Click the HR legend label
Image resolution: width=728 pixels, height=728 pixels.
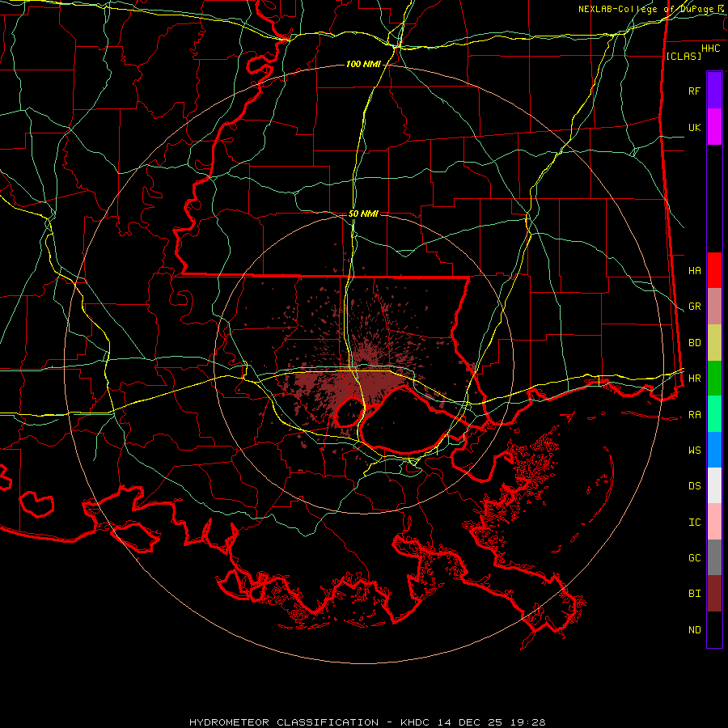(x=694, y=379)
